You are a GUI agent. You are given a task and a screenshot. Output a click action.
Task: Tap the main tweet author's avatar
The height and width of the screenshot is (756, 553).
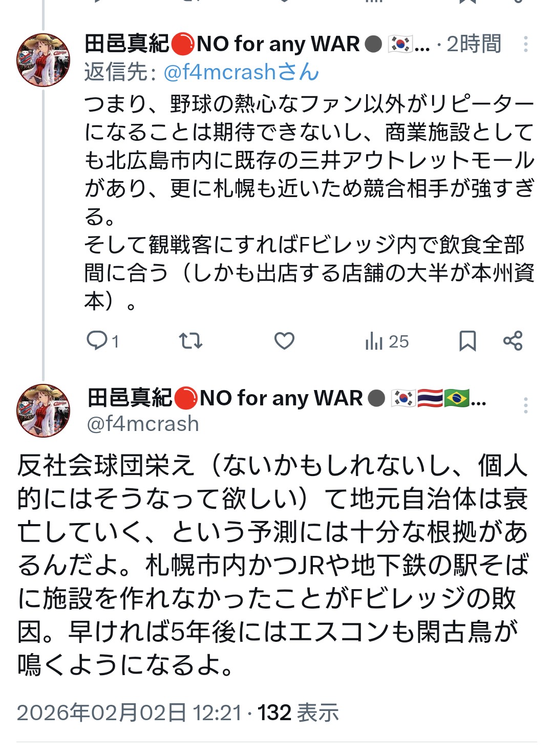tap(44, 411)
